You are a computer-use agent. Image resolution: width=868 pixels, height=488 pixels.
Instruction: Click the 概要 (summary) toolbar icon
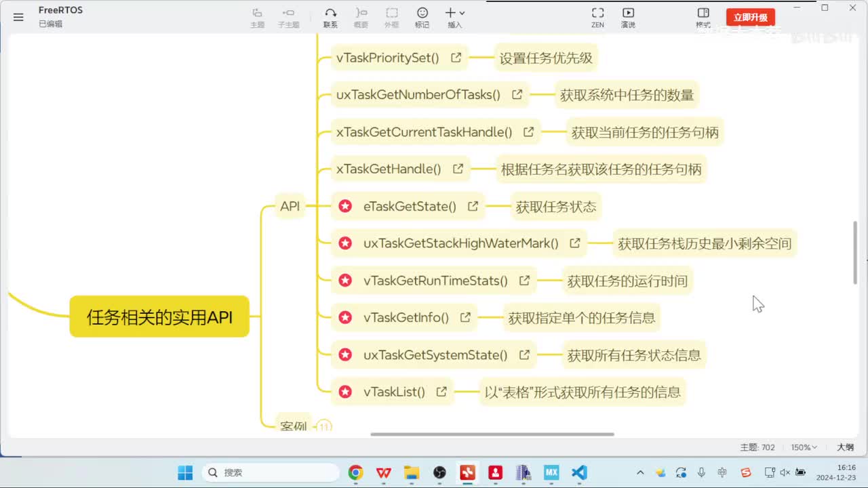click(361, 18)
